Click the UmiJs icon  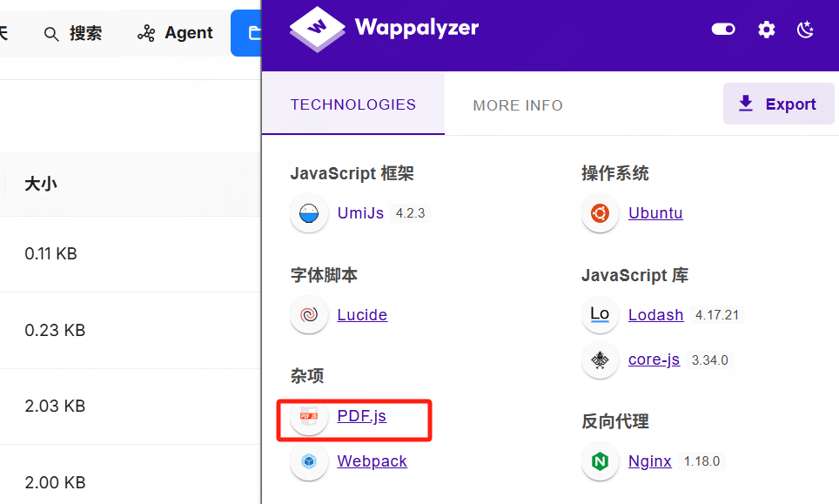(x=309, y=213)
